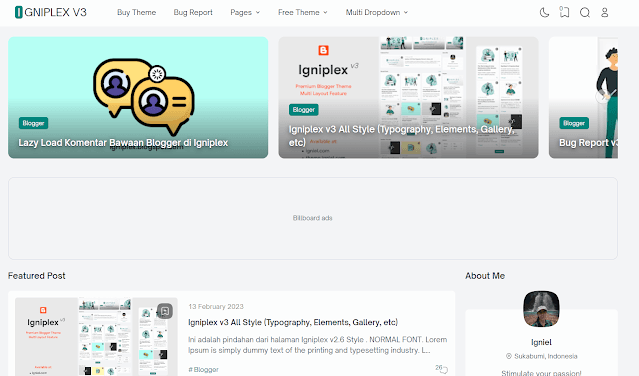The height and width of the screenshot is (376, 639).
Task: Click the Billboard ads placeholder
Action: click(x=313, y=218)
